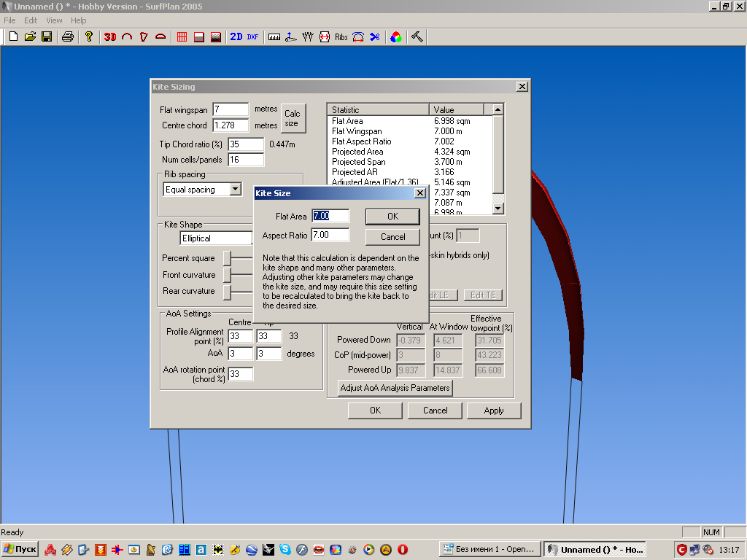The height and width of the screenshot is (560, 747).
Task: Click the 2D plan view icon
Action: (x=236, y=36)
